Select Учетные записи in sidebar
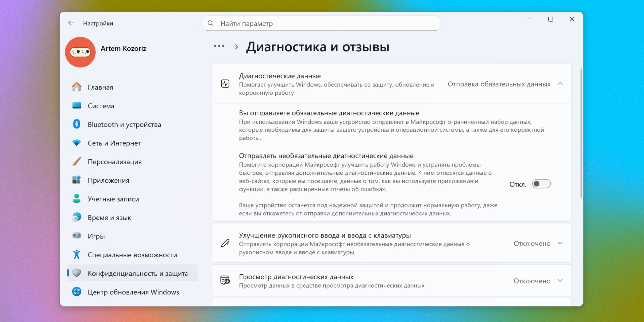Screen dimensions: 644x322 coord(113,199)
